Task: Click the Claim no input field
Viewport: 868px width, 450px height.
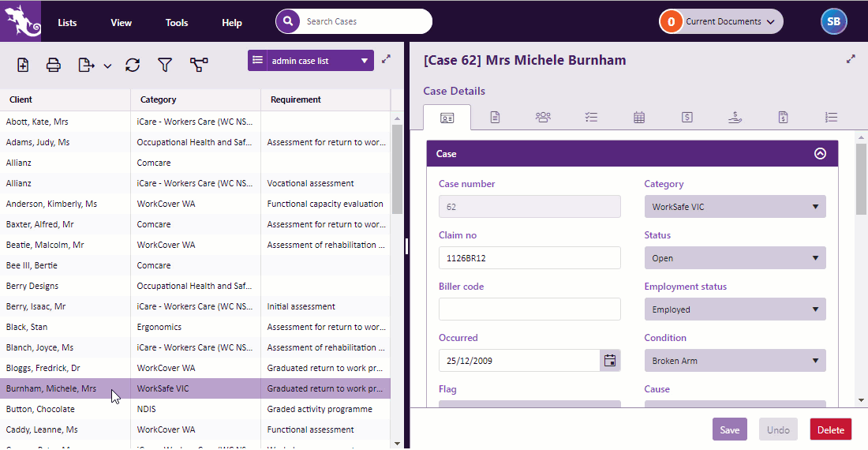Action: pos(529,258)
